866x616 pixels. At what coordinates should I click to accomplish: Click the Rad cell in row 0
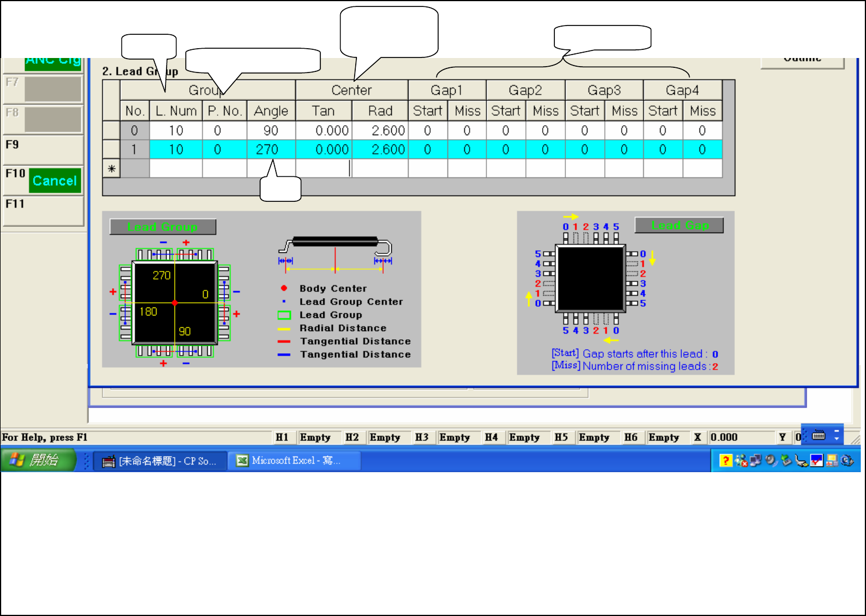point(380,131)
